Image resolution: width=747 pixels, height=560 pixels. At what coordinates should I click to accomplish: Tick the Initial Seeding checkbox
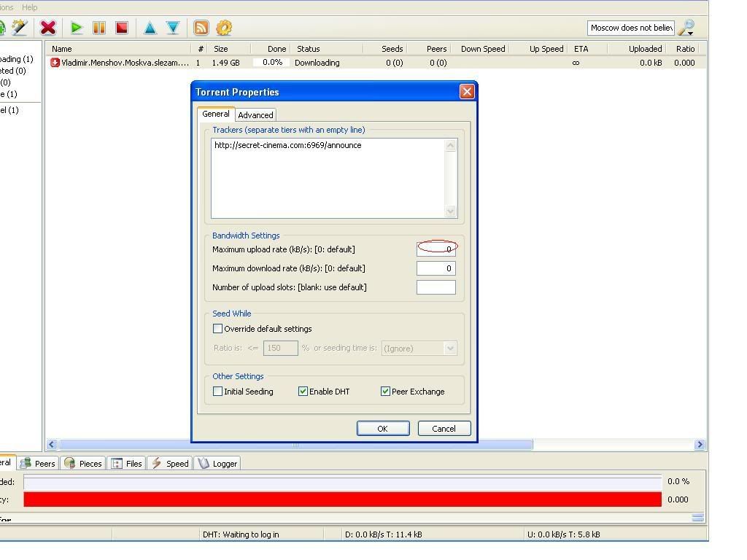tap(218, 392)
